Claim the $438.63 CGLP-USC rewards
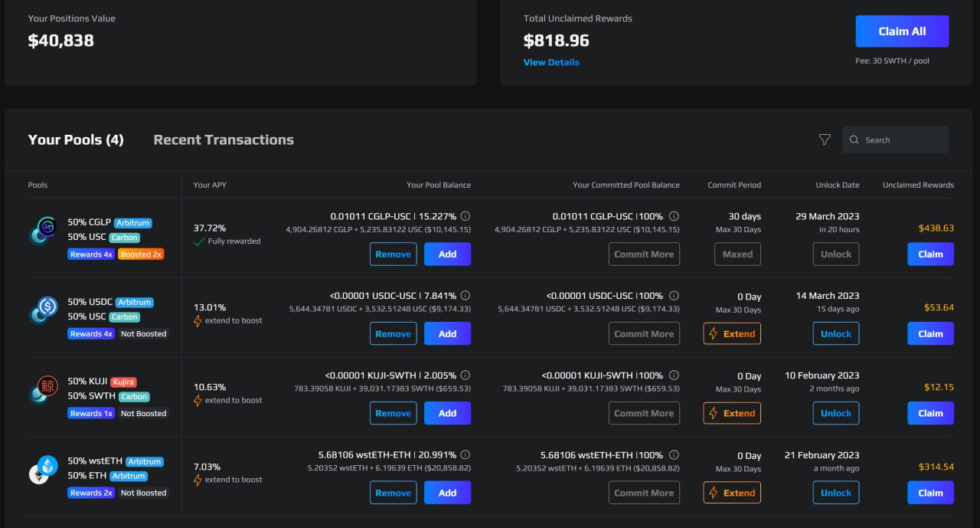 click(930, 254)
